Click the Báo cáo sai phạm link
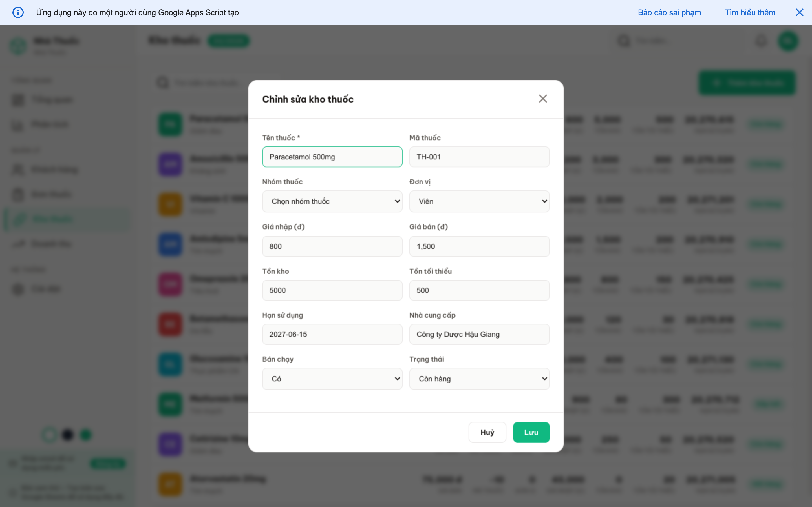The image size is (812, 507). pyautogui.click(x=669, y=12)
